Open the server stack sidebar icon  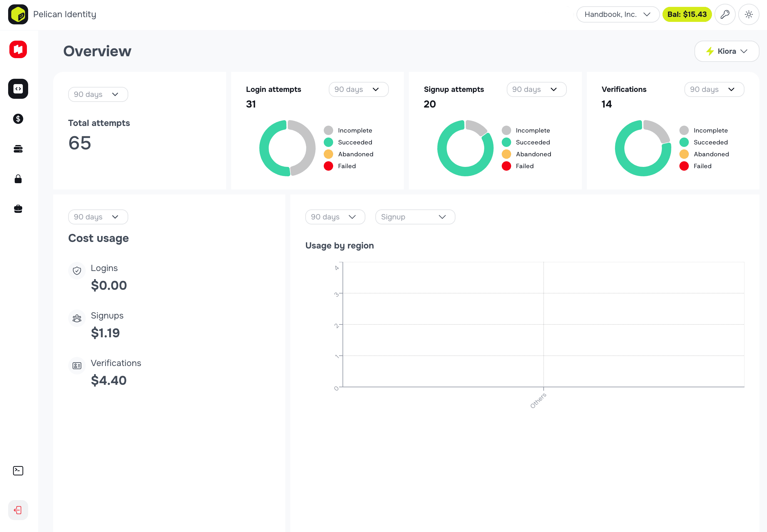coord(18,149)
